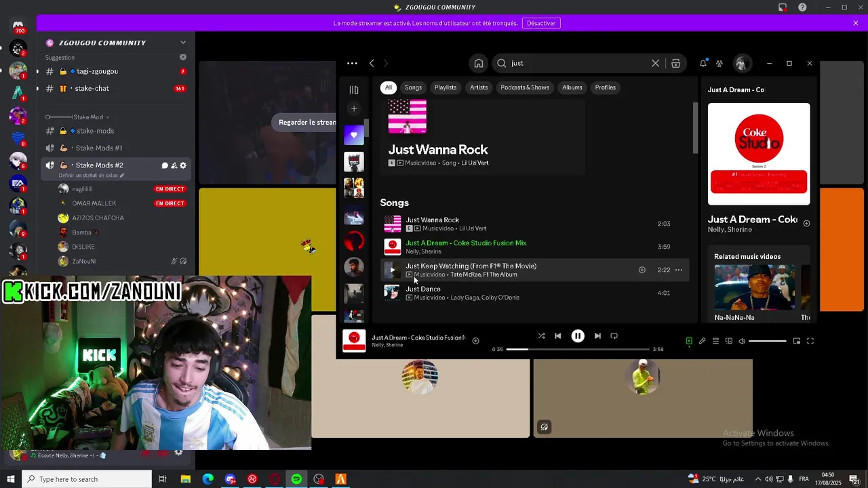868x488 pixels.
Task: Open tagi-zgougou channel
Action: click(x=116, y=71)
